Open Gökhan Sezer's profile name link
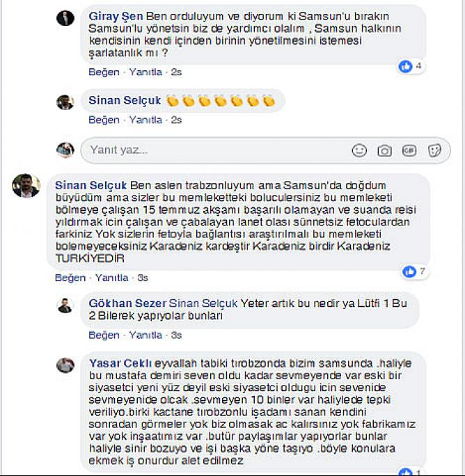This screenshot has width=465, height=476. 127,303
